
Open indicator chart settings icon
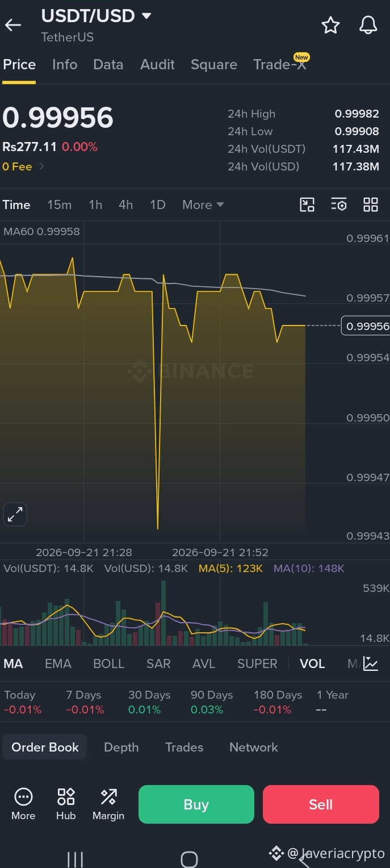point(371,663)
